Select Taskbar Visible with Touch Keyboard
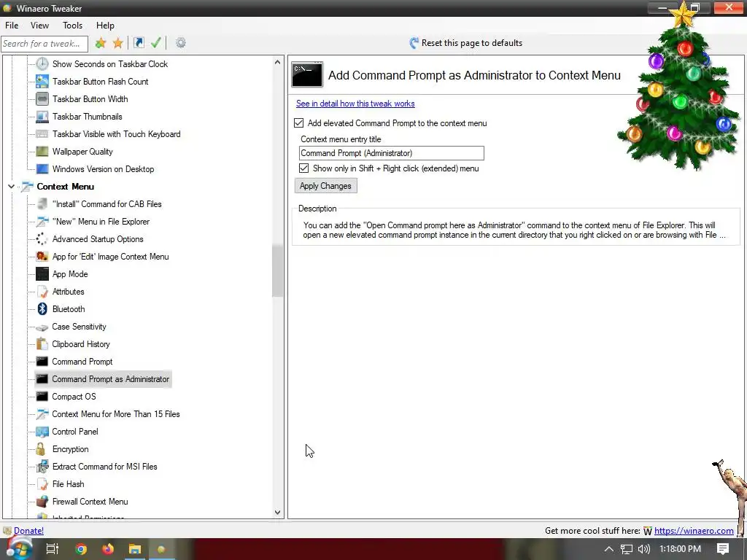Image resolution: width=747 pixels, height=560 pixels. click(116, 134)
